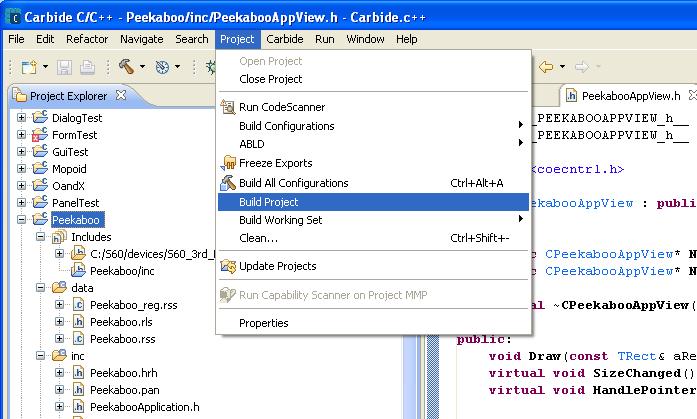Select Peekaboo.pan in the tree

pyautogui.click(x=124, y=390)
